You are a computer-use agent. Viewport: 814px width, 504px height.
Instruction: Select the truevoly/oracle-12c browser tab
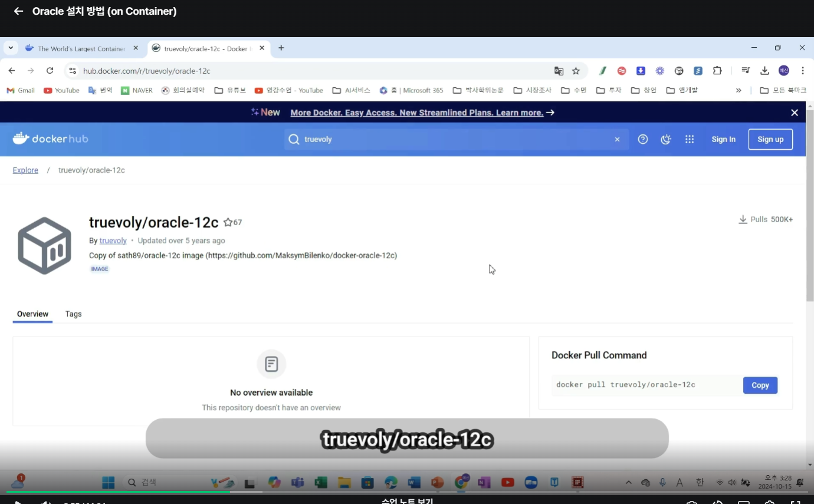pos(208,48)
